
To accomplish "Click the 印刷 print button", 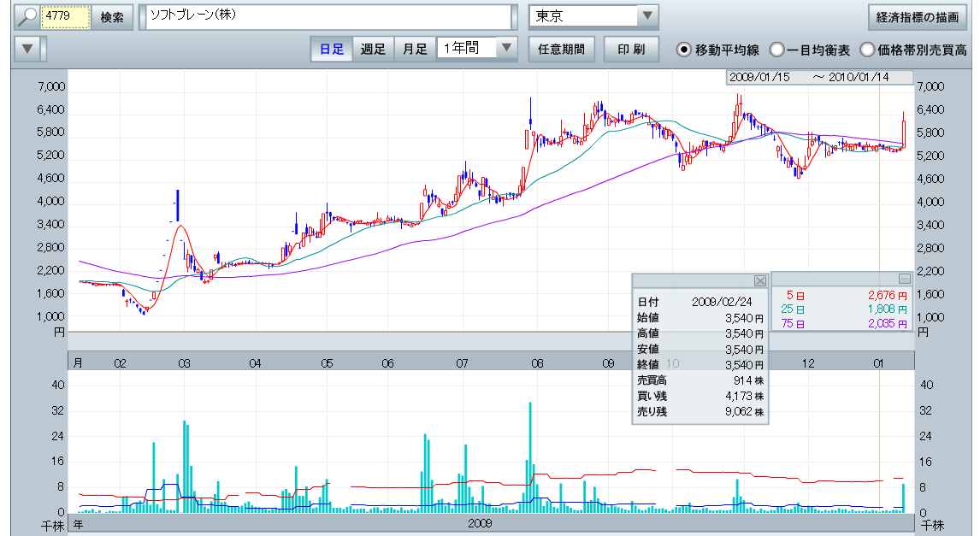I will (x=631, y=49).
